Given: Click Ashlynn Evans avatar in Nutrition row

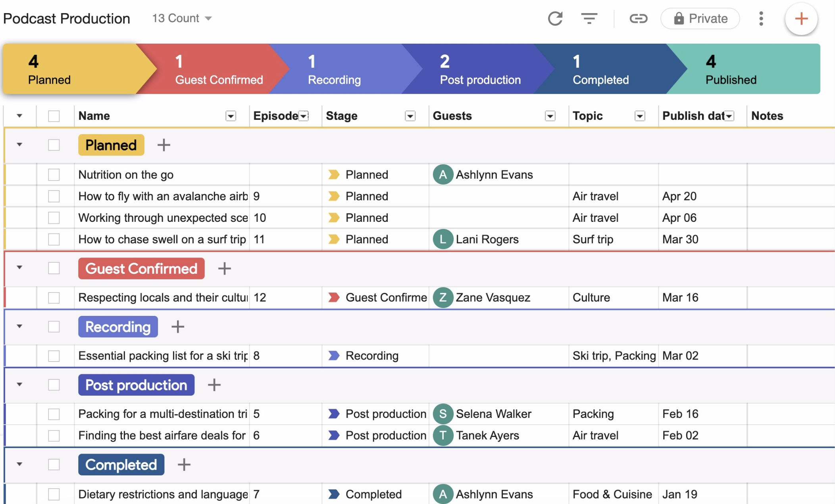Looking at the screenshot, I should 443,175.
